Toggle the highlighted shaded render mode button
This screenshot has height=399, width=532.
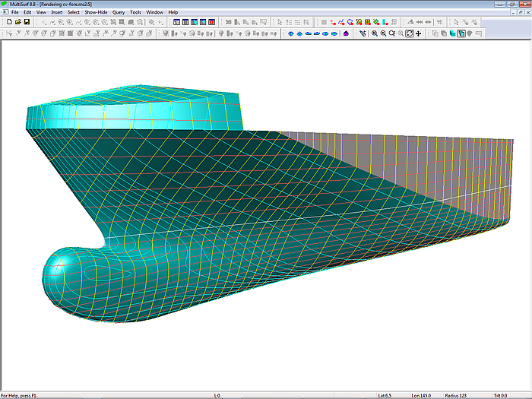coord(461,33)
